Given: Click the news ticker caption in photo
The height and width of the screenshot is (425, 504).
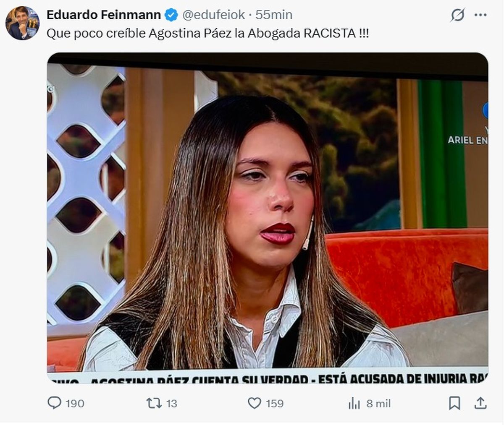Looking at the screenshot, I should click(268, 378).
